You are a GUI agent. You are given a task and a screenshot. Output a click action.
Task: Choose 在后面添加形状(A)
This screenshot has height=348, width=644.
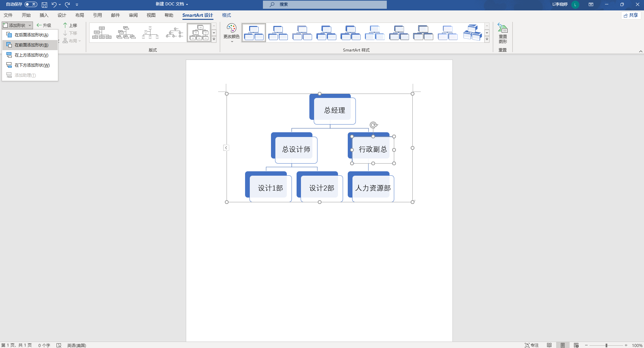pos(30,35)
